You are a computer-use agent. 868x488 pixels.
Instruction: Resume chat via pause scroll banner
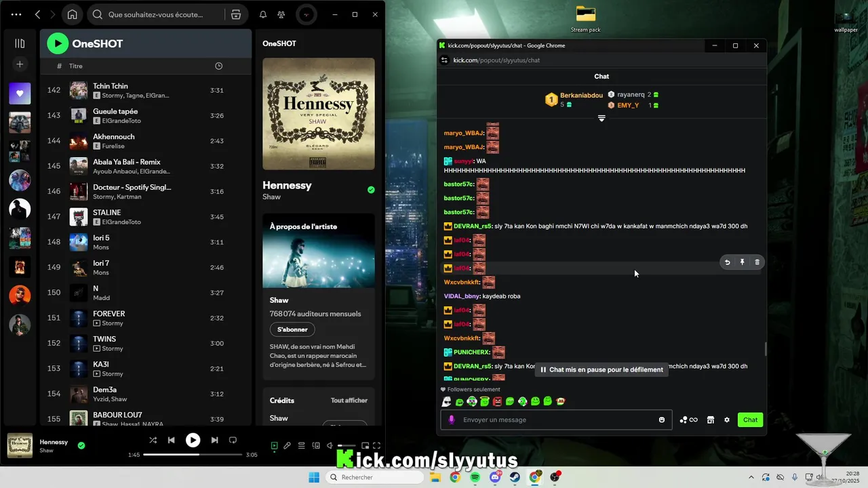(x=601, y=369)
